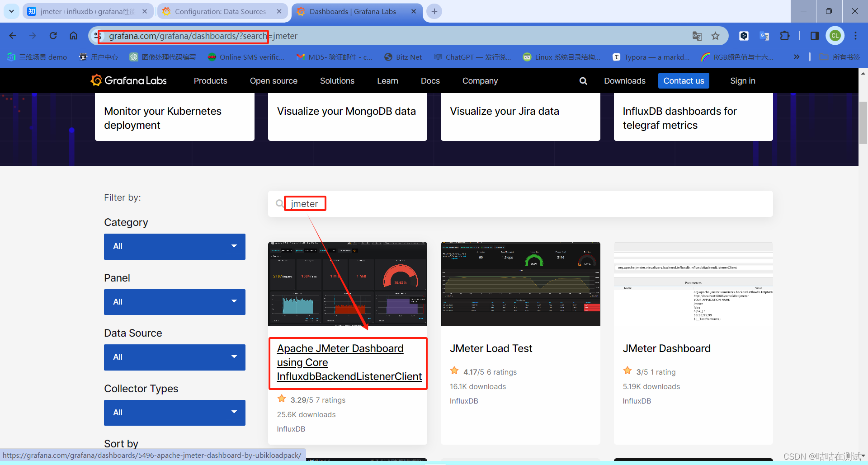This screenshot has height=465, width=868.
Task: Open a new tab with plus button
Action: [434, 11]
